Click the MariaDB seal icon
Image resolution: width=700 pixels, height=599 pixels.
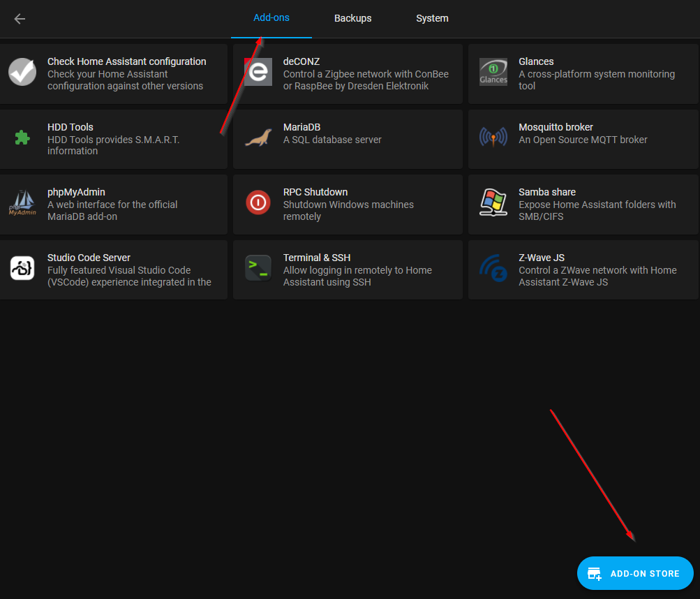[x=258, y=138]
